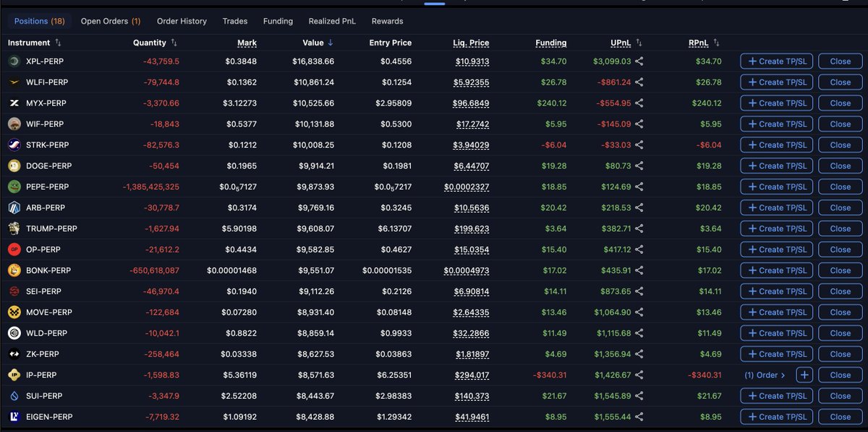The image size is (868, 432).
Task: Click the XPL-PERP token icon
Action: 15,61
